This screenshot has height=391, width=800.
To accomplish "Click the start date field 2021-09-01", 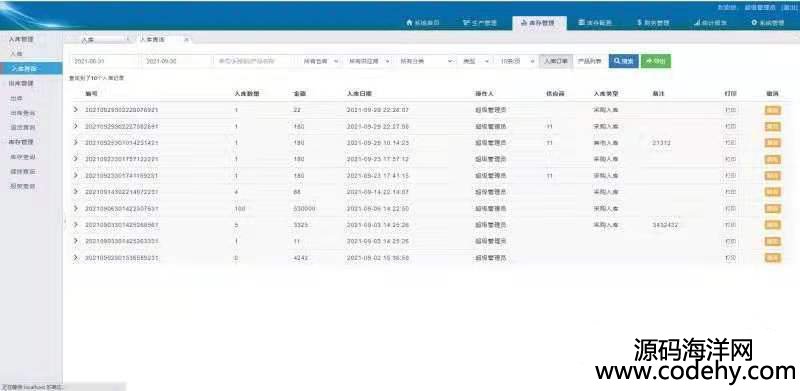I will pyautogui.click(x=105, y=61).
